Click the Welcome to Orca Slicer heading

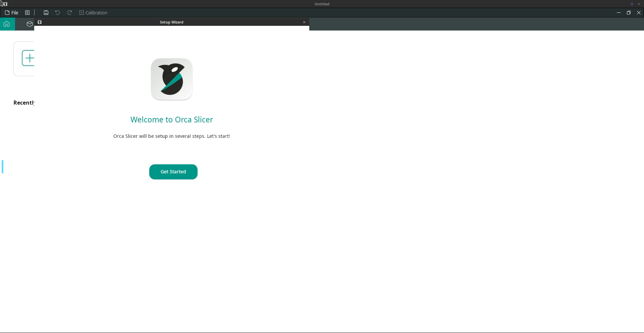click(x=171, y=120)
